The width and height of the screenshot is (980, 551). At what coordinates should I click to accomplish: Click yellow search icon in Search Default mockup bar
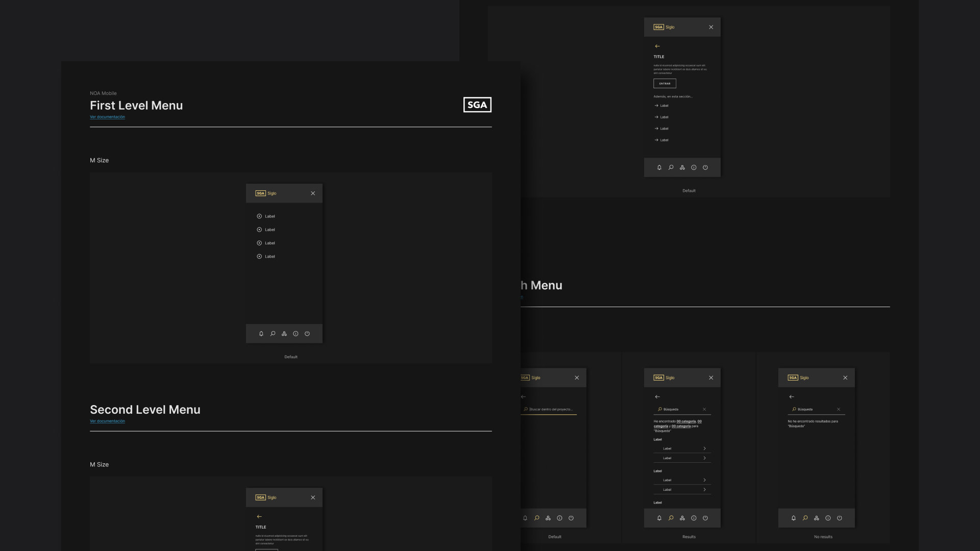click(x=536, y=518)
